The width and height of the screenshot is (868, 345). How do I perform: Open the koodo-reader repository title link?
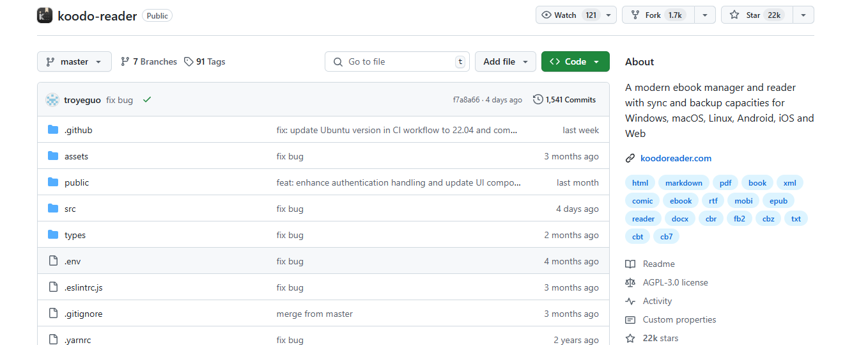[x=97, y=16]
